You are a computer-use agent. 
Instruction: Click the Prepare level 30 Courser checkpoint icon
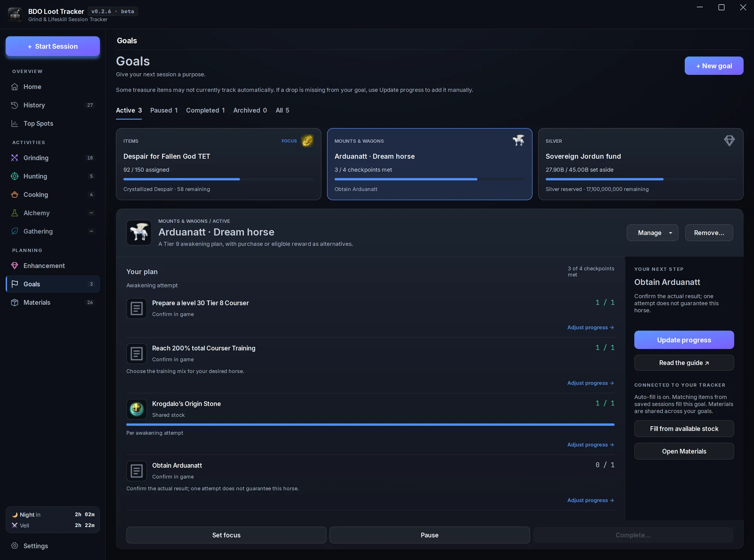pos(136,309)
